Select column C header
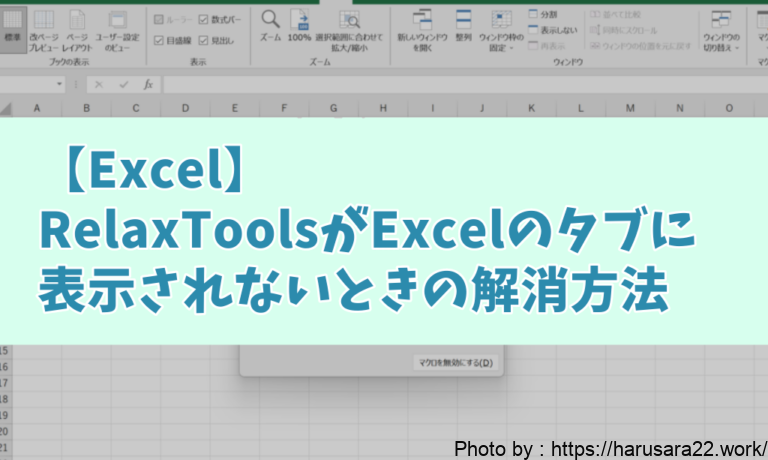The image size is (768, 460). click(136, 108)
